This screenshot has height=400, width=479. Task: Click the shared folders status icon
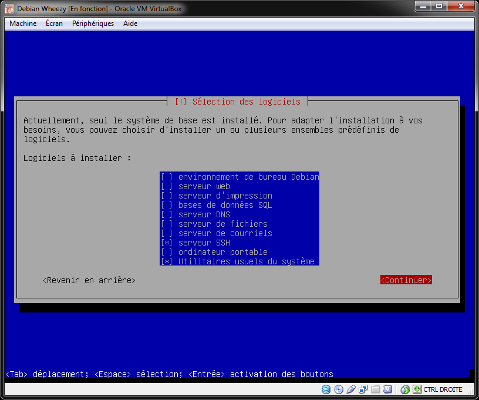click(x=376, y=389)
